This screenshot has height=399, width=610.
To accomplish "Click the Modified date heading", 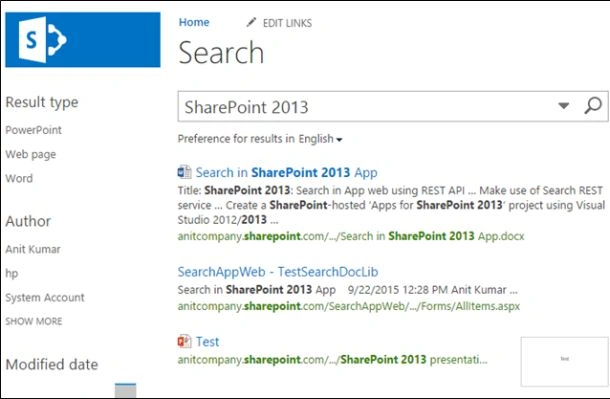I will coord(52,364).
